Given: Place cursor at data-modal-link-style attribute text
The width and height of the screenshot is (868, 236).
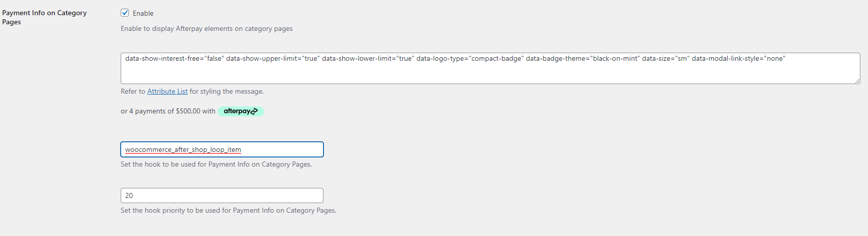Looking at the screenshot, I should click(x=738, y=59).
